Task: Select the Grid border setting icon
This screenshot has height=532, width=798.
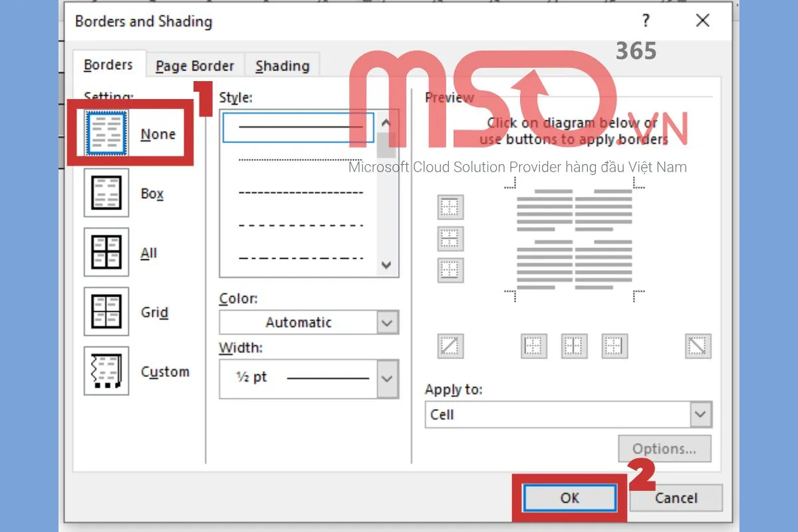Action: 106,311
